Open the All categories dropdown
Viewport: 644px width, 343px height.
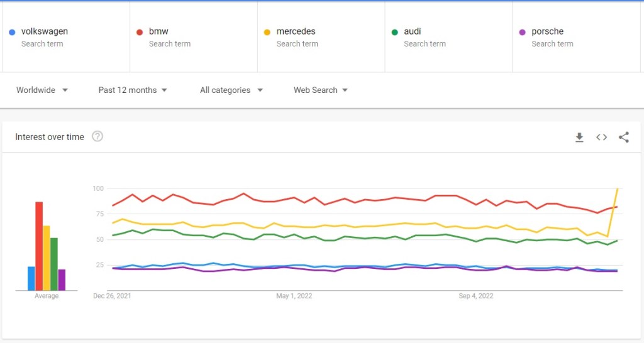[231, 90]
